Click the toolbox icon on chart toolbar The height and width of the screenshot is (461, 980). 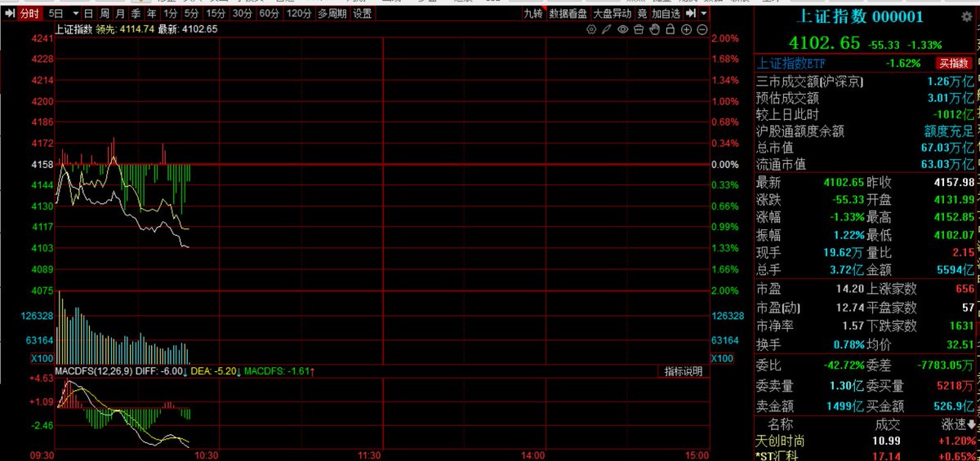point(639,29)
